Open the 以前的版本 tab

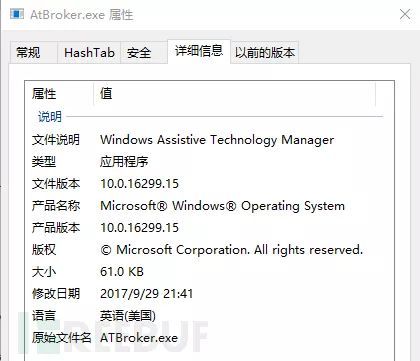click(265, 52)
